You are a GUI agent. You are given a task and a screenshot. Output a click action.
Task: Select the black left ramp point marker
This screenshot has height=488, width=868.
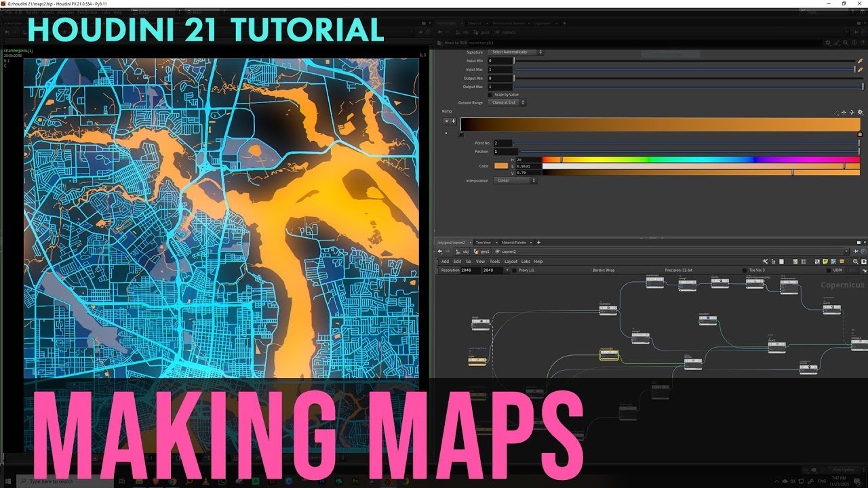click(461, 134)
